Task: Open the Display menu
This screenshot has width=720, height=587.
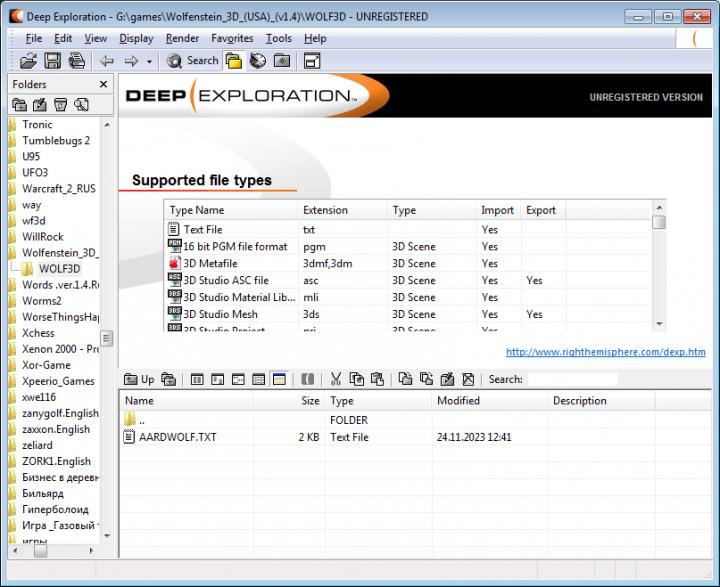Action: coord(136,39)
